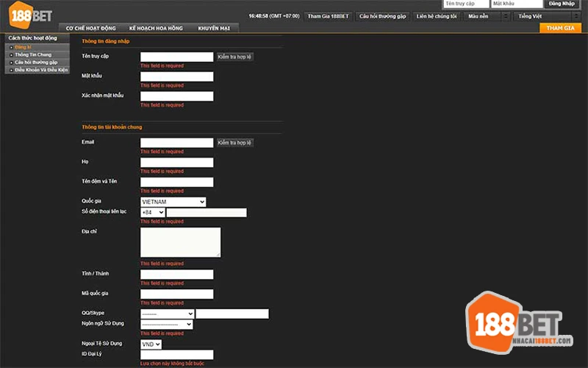Click the phone number input field
588x368 pixels.
pyautogui.click(x=207, y=213)
